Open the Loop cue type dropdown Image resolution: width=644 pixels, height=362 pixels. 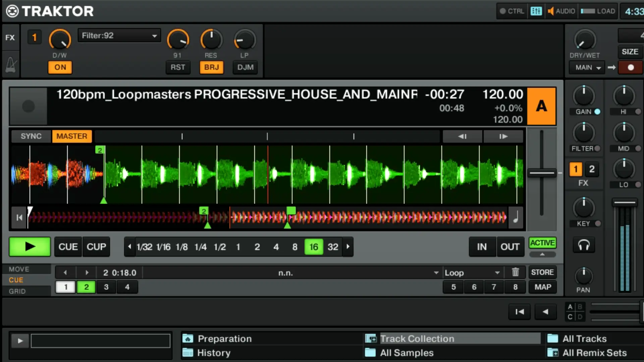click(472, 273)
